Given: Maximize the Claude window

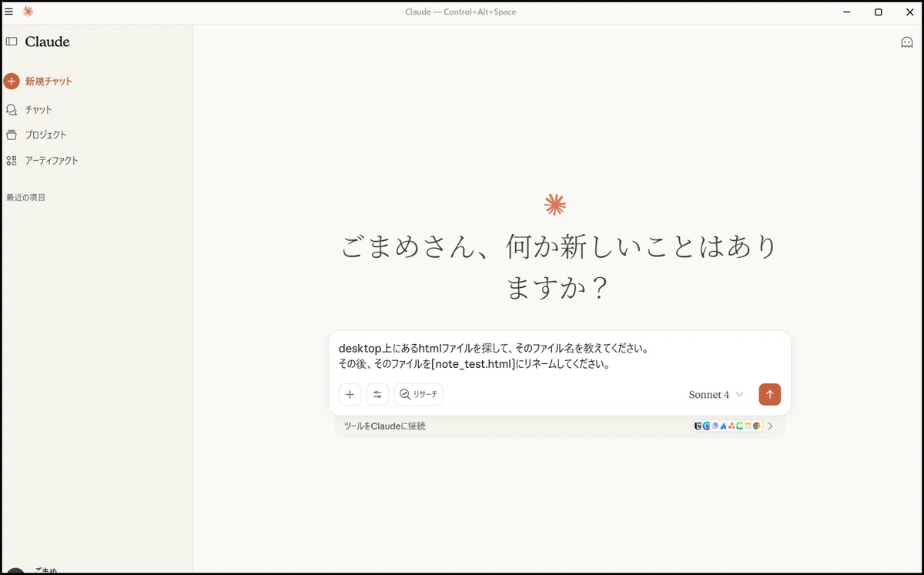Looking at the screenshot, I should pos(878,12).
